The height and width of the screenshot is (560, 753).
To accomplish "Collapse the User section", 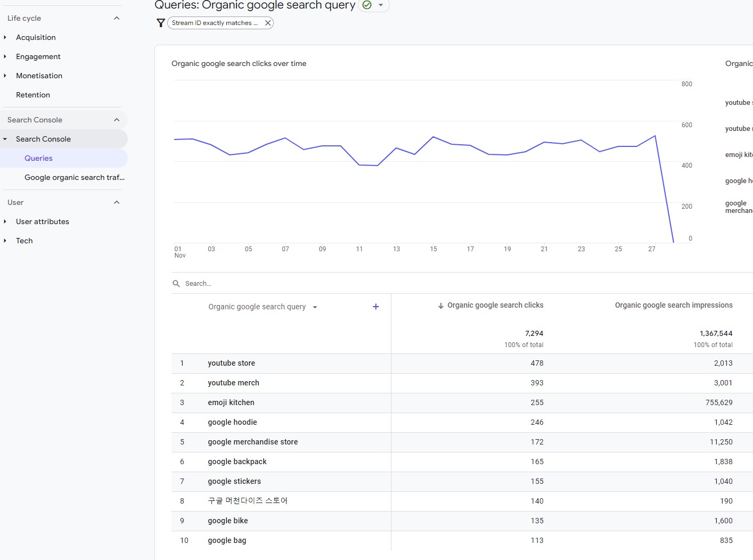I will click(x=117, y=202).
